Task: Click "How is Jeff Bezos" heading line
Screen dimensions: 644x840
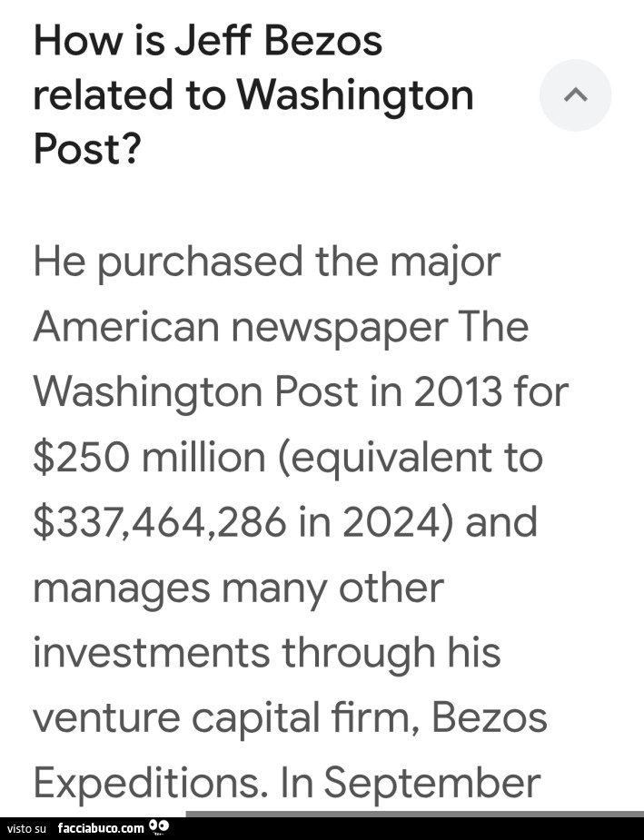Action: coord(208,42)
